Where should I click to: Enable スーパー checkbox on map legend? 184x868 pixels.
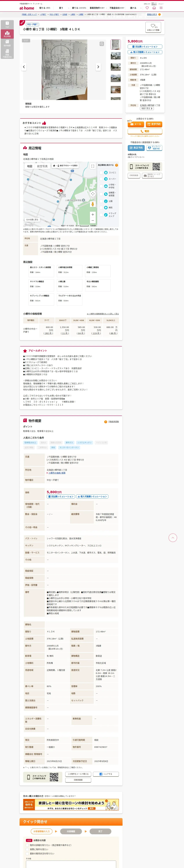click(101, 179)
